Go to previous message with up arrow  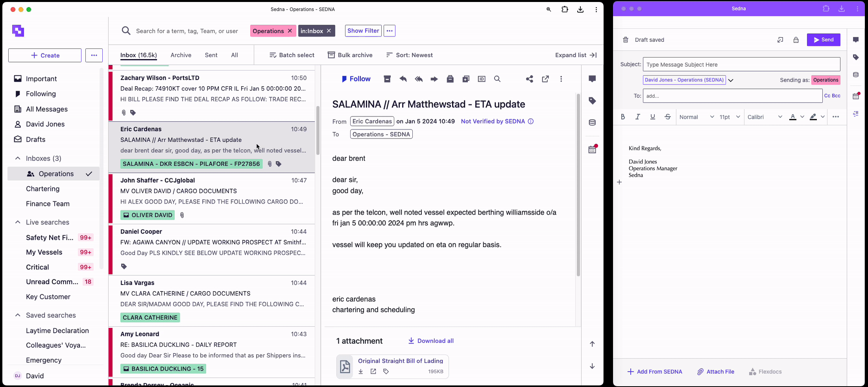click(x=592, y=344)
